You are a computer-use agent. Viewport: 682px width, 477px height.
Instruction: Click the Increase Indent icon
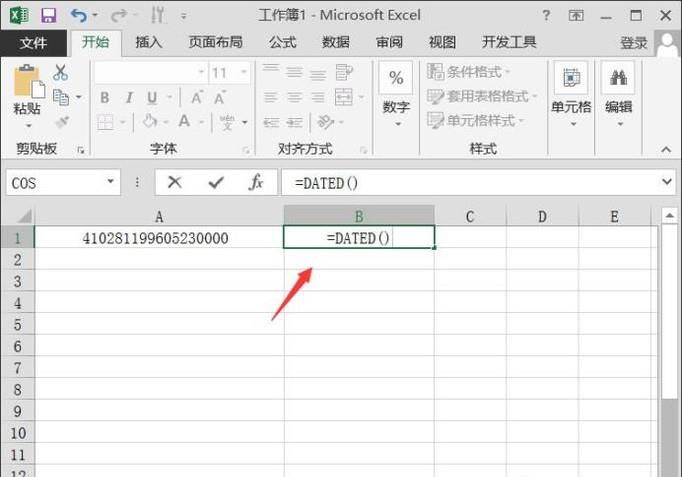tap(295, 123)
